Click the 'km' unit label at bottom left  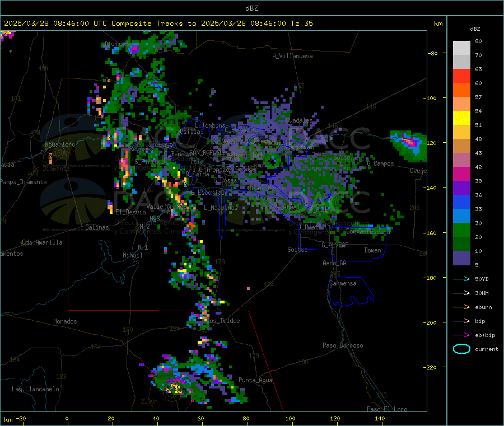[x=8, y=420]
